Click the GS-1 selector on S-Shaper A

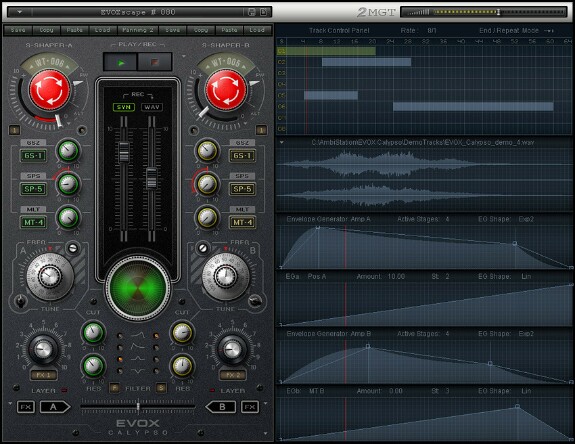click(33, 155)
